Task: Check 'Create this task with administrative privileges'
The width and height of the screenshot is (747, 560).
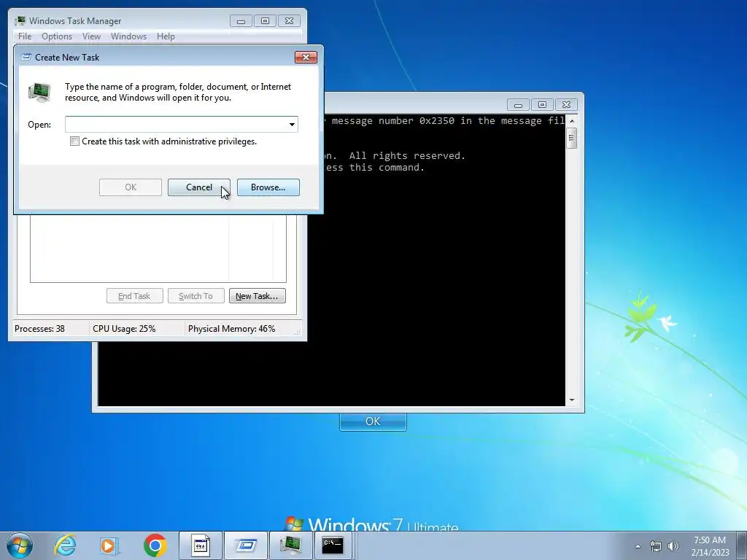Action: tap(75, 141)
